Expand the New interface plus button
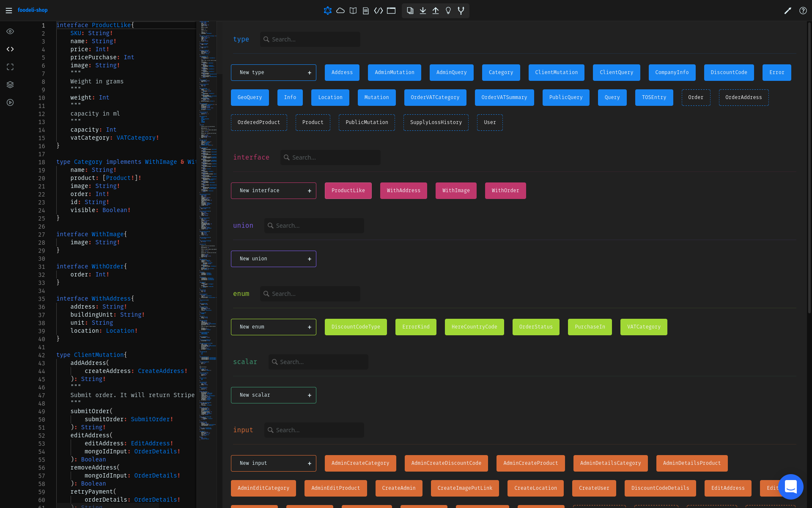812x508 pixels. [x=309, y=191]
